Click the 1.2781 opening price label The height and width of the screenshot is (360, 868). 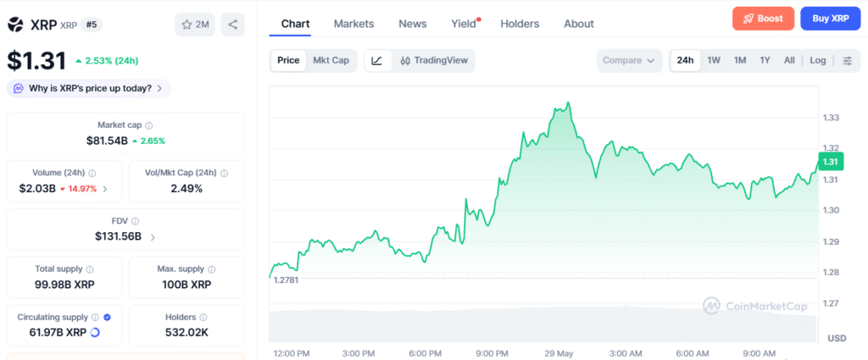[x=287, y=280]
